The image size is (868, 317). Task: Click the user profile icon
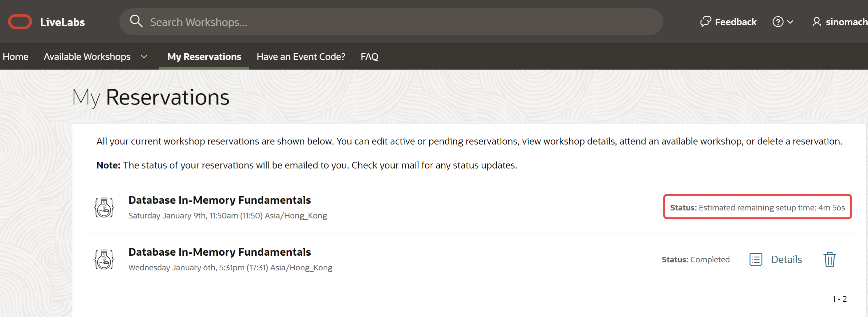[816, 22]
